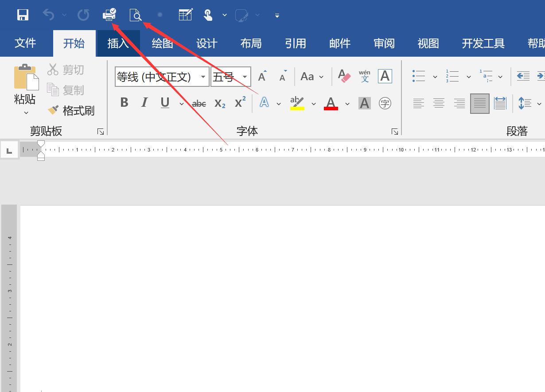545x392 pixels.
Task: Click the 复制 button
Action: coord(66,90)
